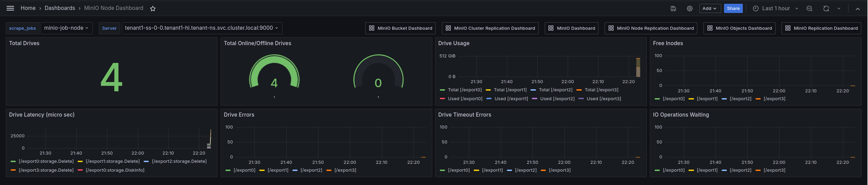The height and width of the screenshot is (185, 868).
Task: Go to Home in the breadcrumb
Action: [x=28, y=8]
